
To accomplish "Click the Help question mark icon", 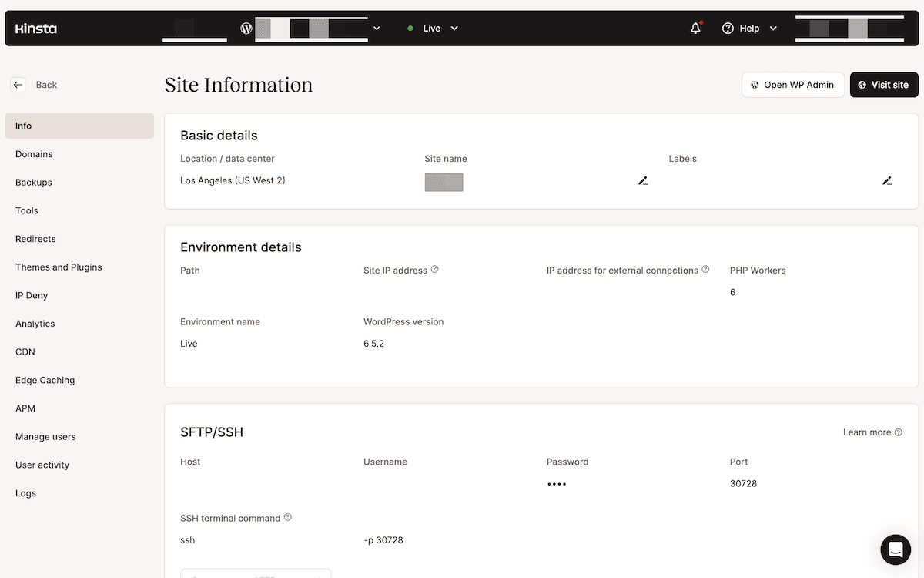I will click(x=728, y=29).
